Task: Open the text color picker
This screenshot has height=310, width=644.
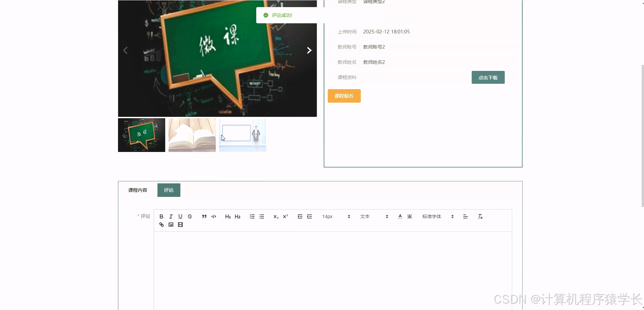Action: pyautogui.click(x=400, y=216)
